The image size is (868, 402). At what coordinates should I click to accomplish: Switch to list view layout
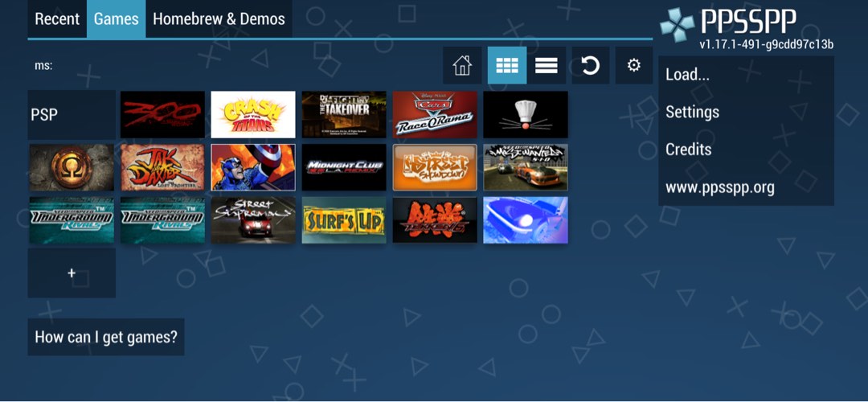coord(546,65)
